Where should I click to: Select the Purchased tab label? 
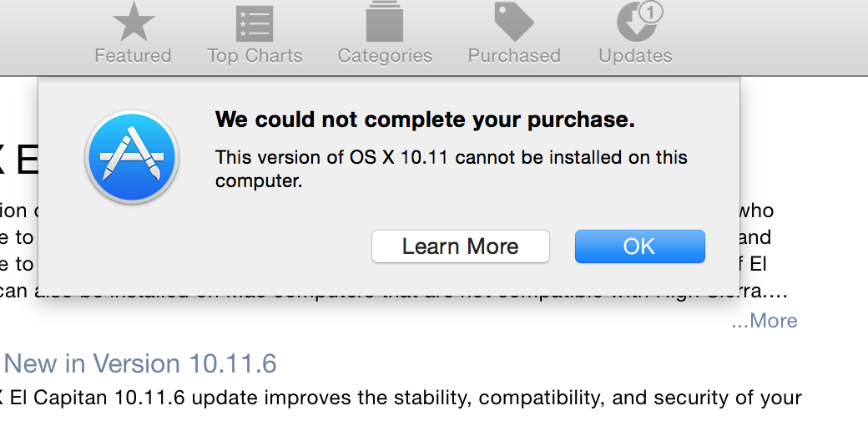(x=514, y=56)
